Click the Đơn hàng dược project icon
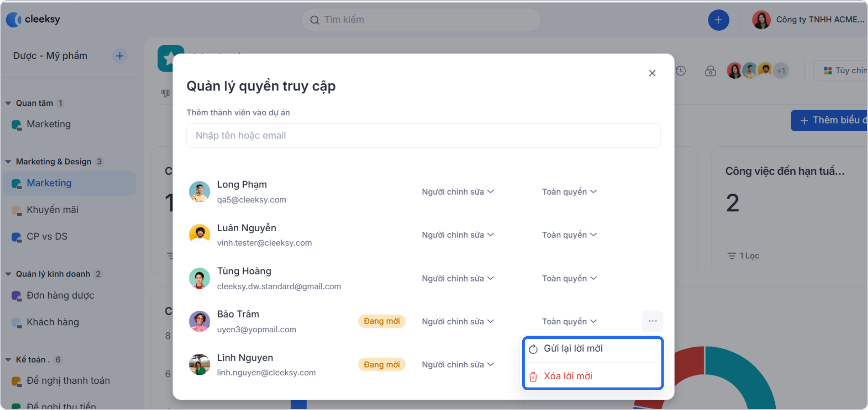The width and height of the screenshot is (868, 410). [x=17, y=296]
